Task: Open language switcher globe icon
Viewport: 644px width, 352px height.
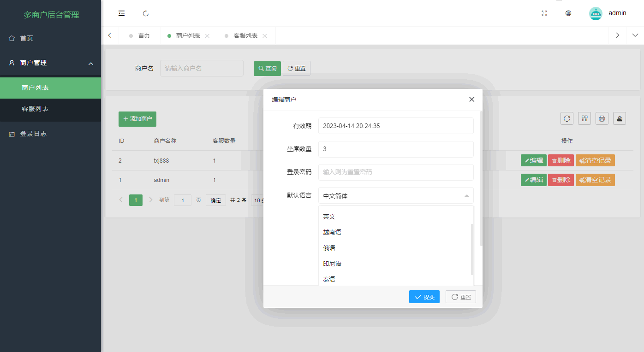Action: [x=568, y=13]
